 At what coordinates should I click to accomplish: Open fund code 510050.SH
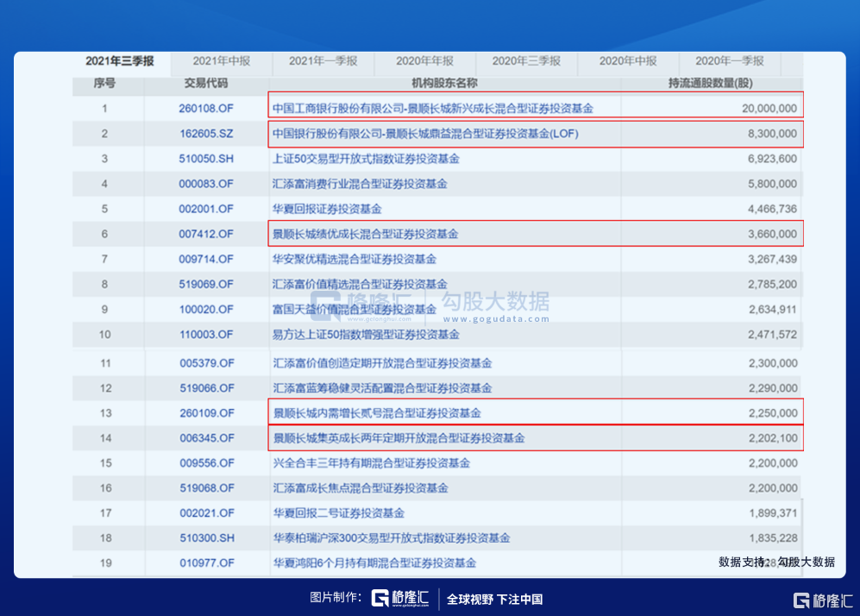point(206,159)
